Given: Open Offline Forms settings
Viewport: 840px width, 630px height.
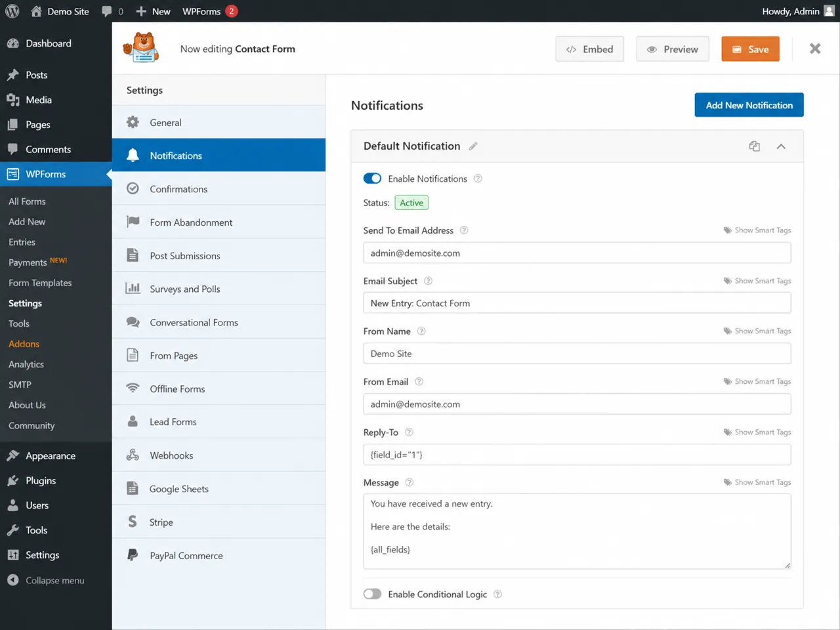Looking at the screenshot, I should coord(219,388).
